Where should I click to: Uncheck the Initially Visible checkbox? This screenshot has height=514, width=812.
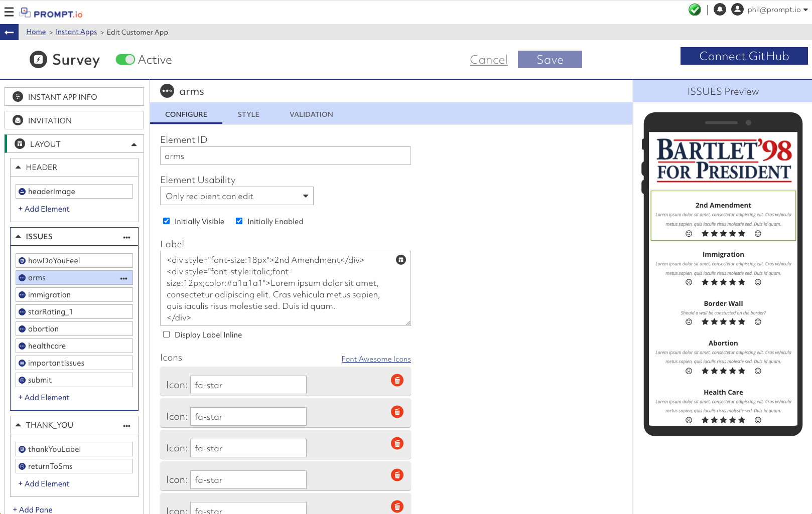pyautogui.click(x=166, y=221)
